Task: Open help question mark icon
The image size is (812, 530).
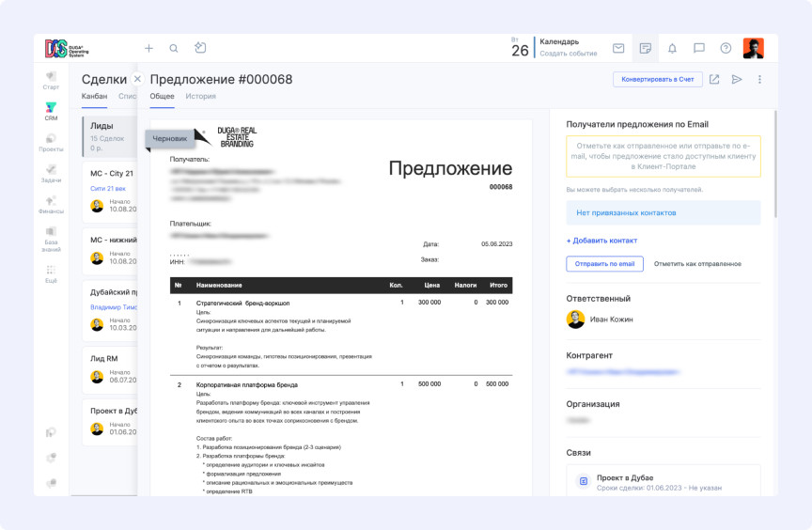Action: (x=726, y=48)
